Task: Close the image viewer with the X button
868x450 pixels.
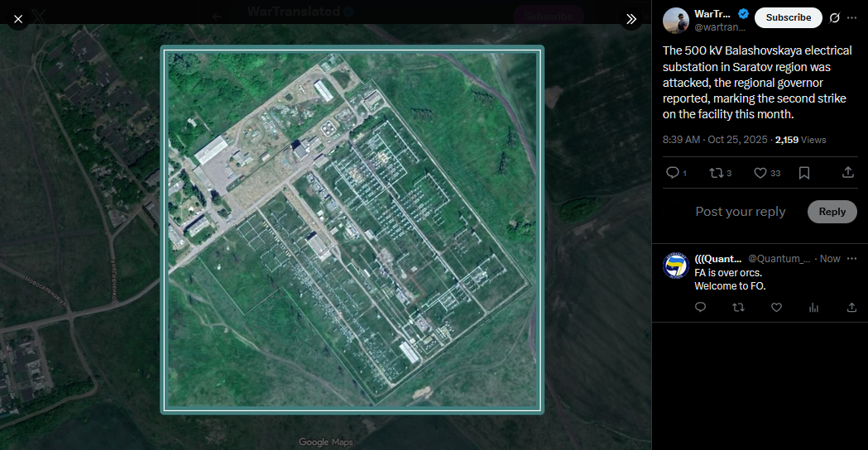Action: [18, 19]
